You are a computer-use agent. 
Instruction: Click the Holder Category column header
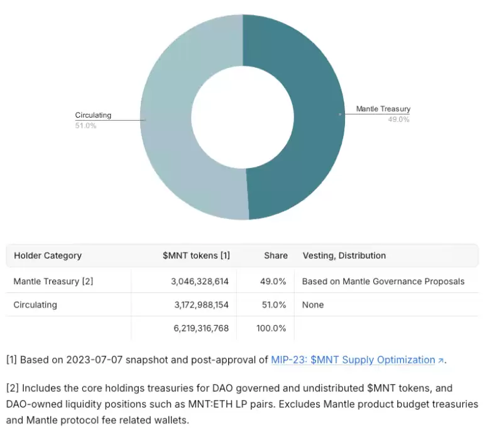pyautogui.click(x=48, y=255)
